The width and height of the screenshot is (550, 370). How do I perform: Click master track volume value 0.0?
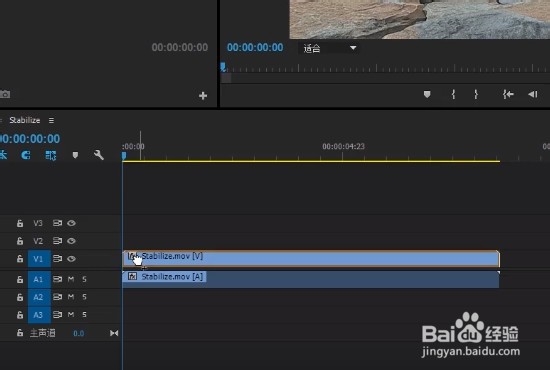[x=79, y=333]
